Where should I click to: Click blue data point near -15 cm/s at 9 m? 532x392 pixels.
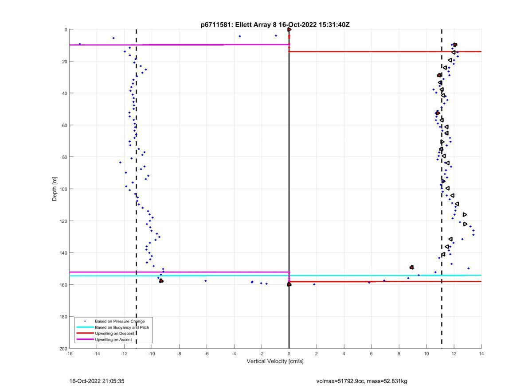(x=80, y=44)
